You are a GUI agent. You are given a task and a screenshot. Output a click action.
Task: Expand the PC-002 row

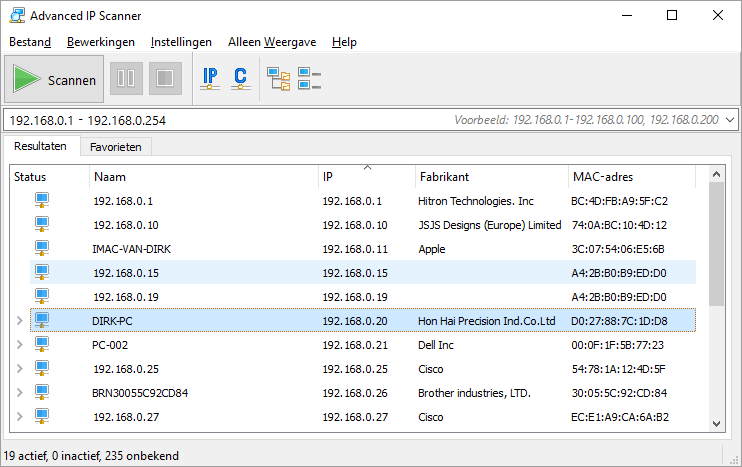(x=19, y=344)
